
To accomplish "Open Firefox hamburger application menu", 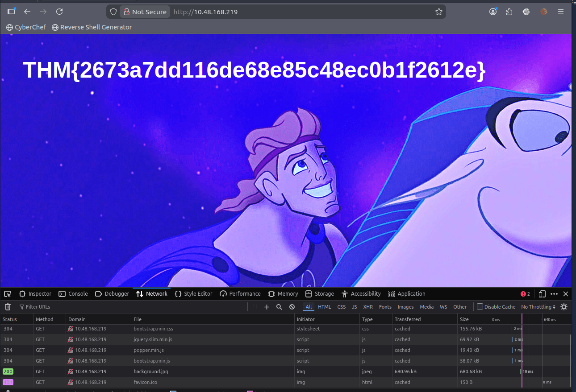I will pos(561,12).
